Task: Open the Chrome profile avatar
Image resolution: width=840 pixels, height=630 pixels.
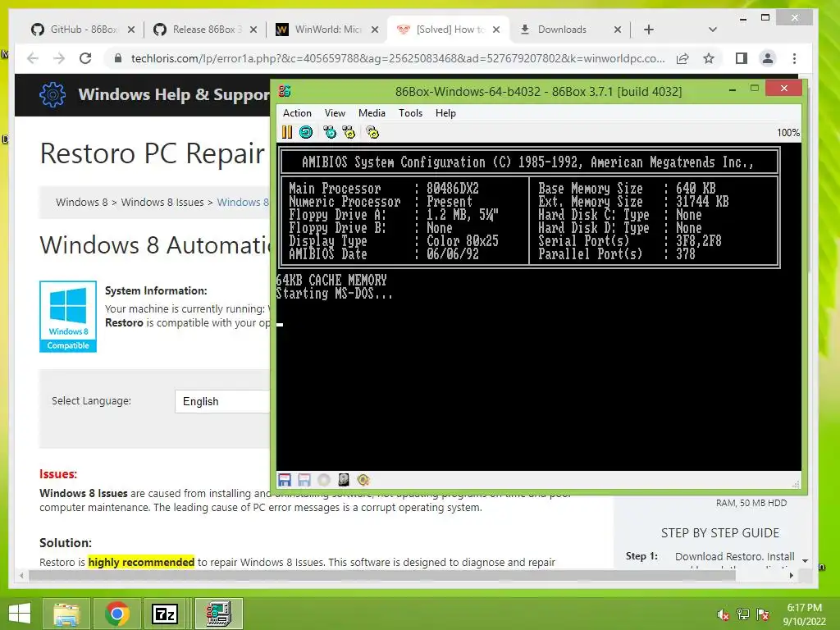Action: pos(768,58)
